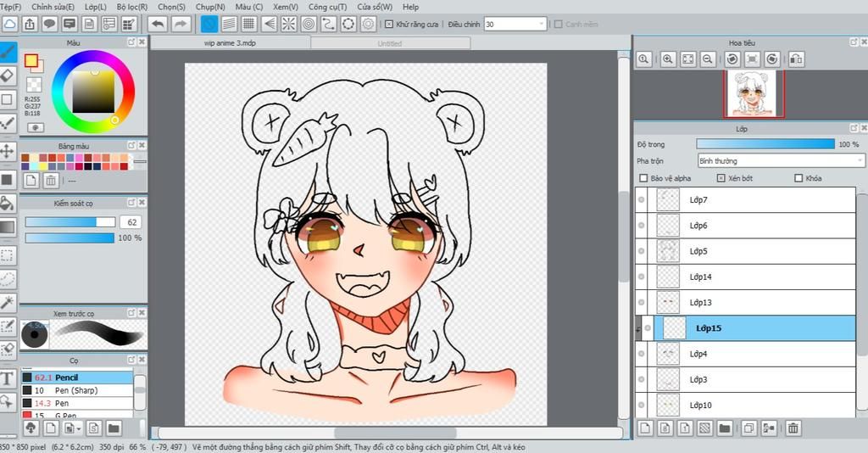Select the Eraser tool

coord(7,75)
